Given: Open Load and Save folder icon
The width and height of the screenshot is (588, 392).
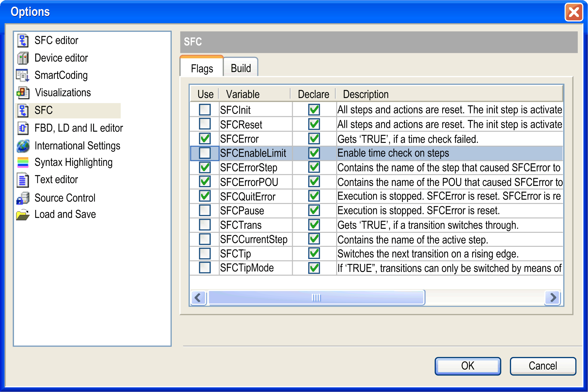Looking at the screenshot, I should 23,214.
